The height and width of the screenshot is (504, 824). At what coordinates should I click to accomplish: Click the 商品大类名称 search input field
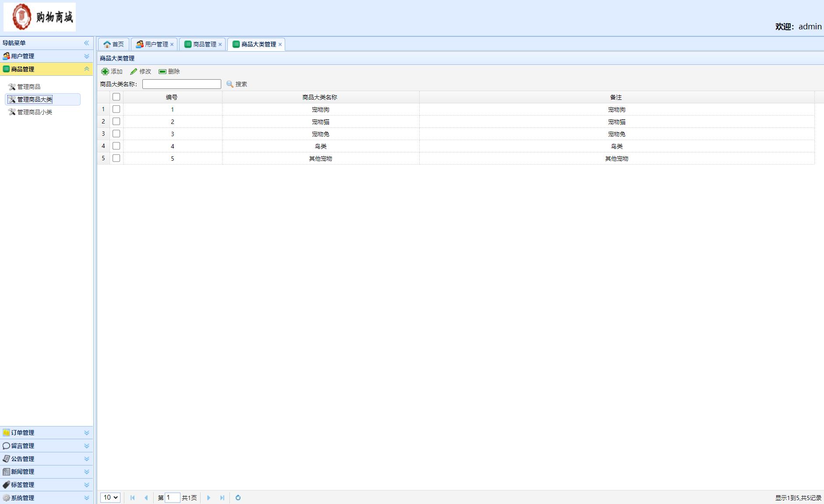pyautogui.click(x=181, y=84)
